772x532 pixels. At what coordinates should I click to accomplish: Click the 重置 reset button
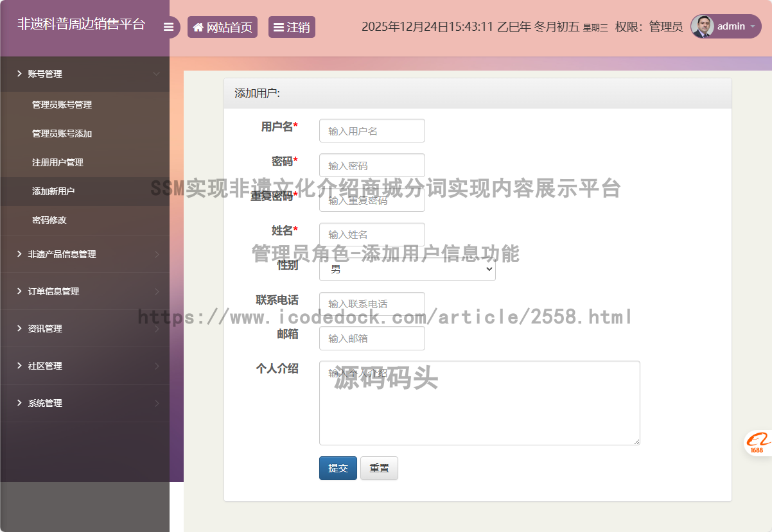click(379, 468)
